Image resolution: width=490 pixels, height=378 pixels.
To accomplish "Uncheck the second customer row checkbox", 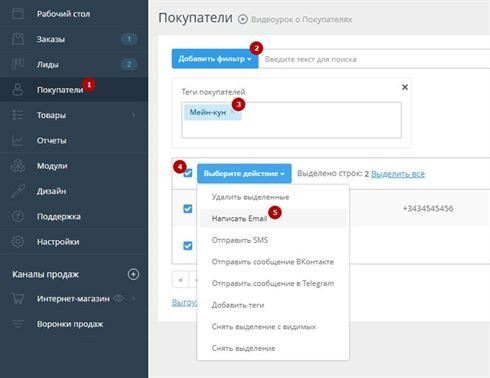I will tap(188, 246).
